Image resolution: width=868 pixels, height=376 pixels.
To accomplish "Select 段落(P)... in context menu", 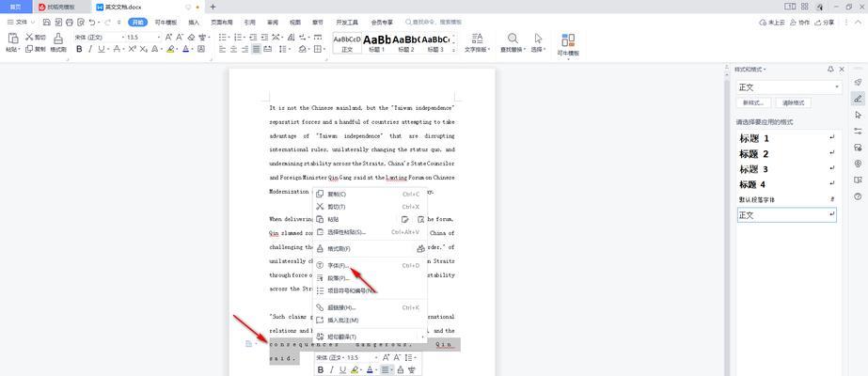I will point(370,278).
